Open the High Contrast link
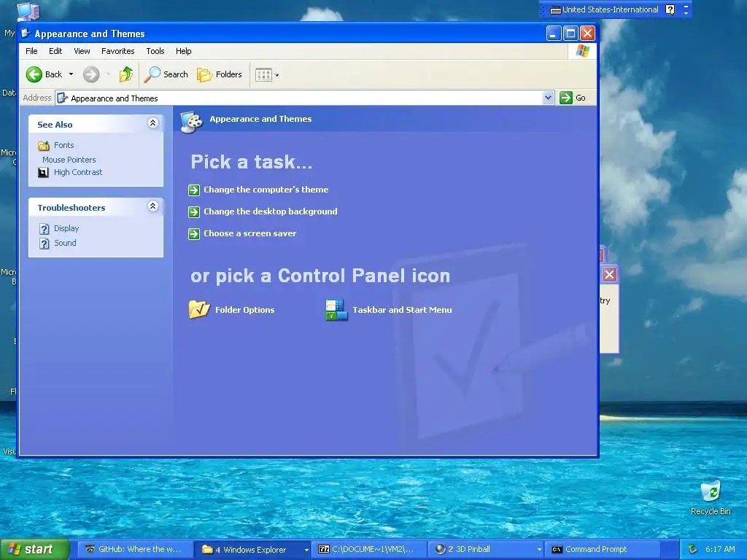Screen dimensions: 747x560 (78, 172)
